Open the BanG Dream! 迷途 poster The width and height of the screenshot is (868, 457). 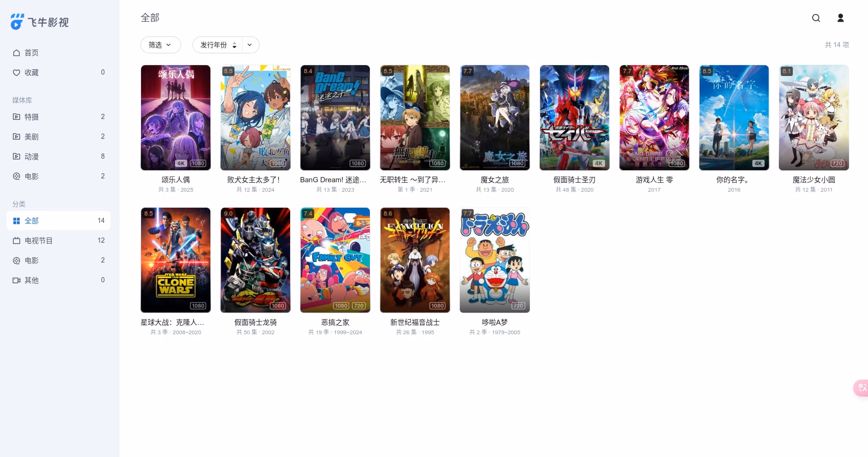(335, 118)
